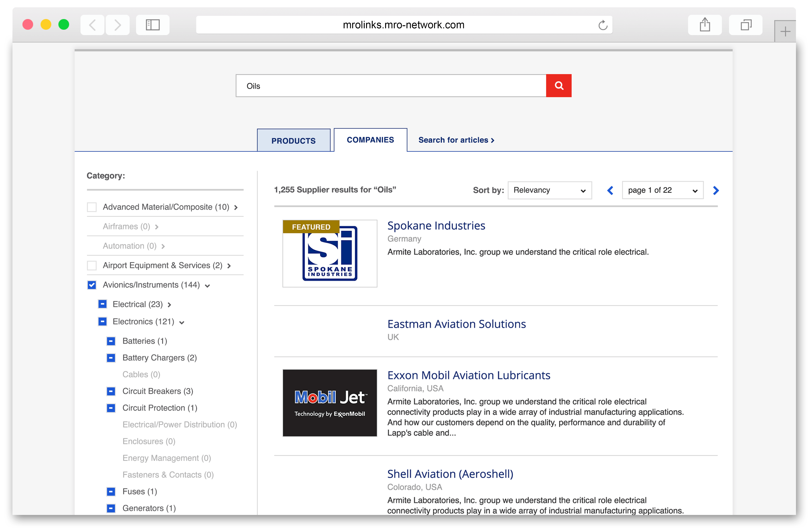
Task: Check the Advanced Material/Composite checkbox
Action: coord(92,207)
